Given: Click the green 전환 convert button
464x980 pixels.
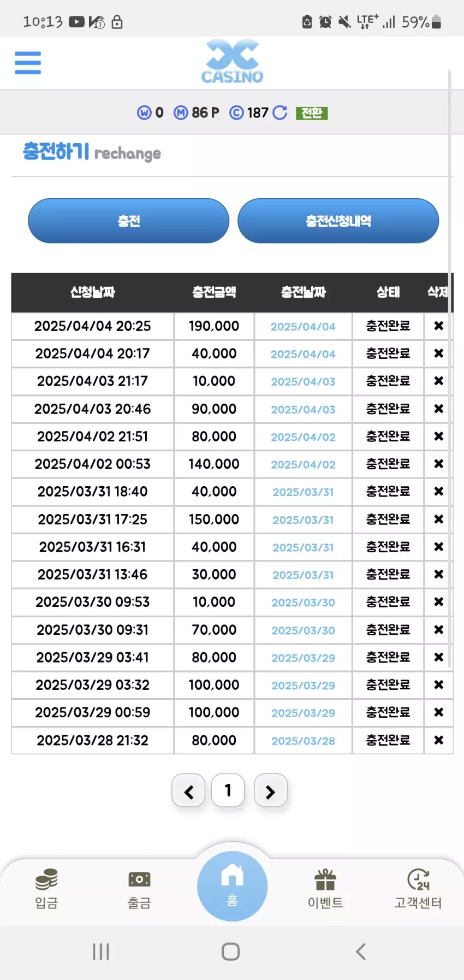Looking at the screenshot, I should (312, 113).
